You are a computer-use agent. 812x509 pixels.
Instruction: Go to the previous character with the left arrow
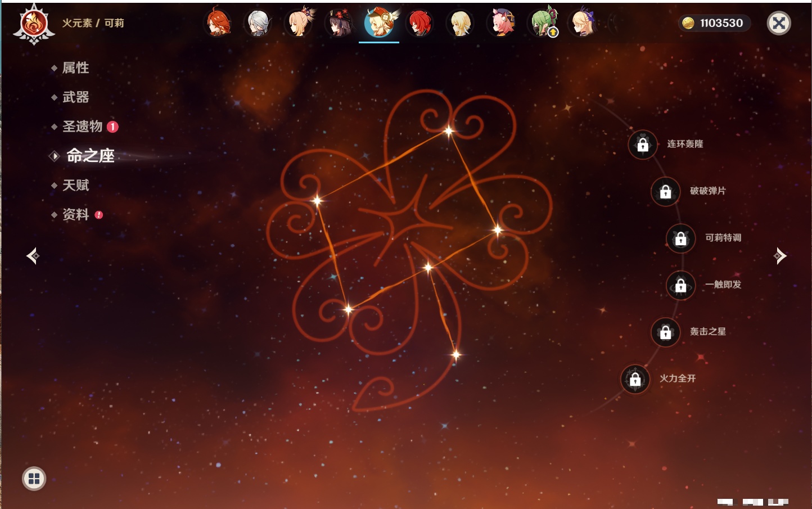click(x=33, y=256)
